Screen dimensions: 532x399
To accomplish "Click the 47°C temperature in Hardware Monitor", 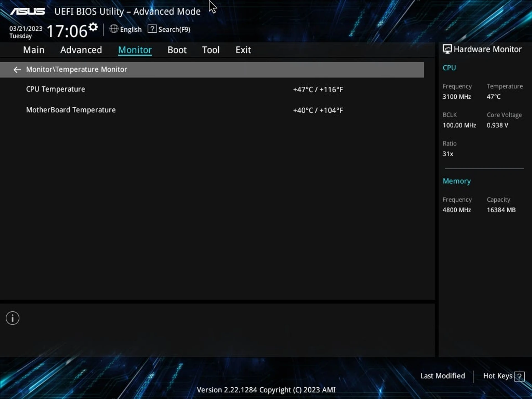I will 494,97.
